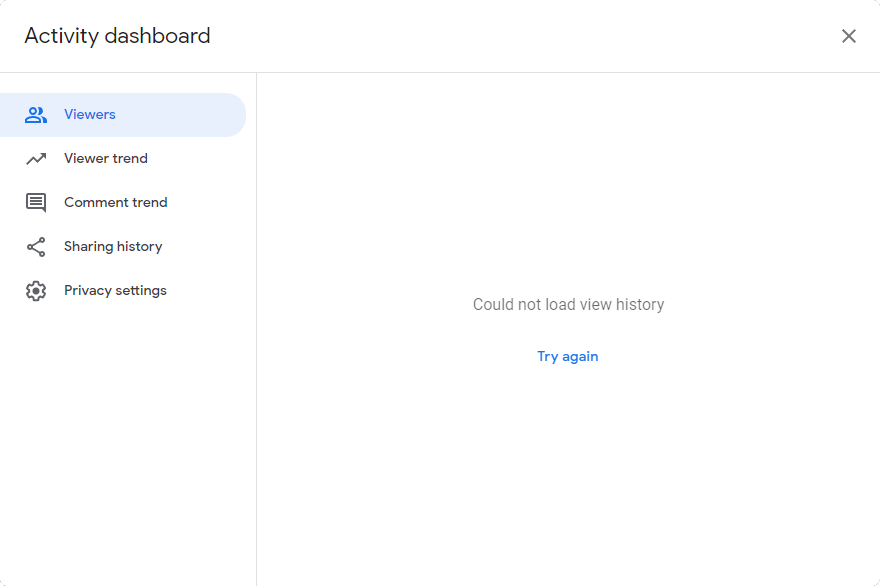This screenshot has width=880, height=586.
Task: Click the upward arrow icon next to Viewer trend
Action: [36, 158]
